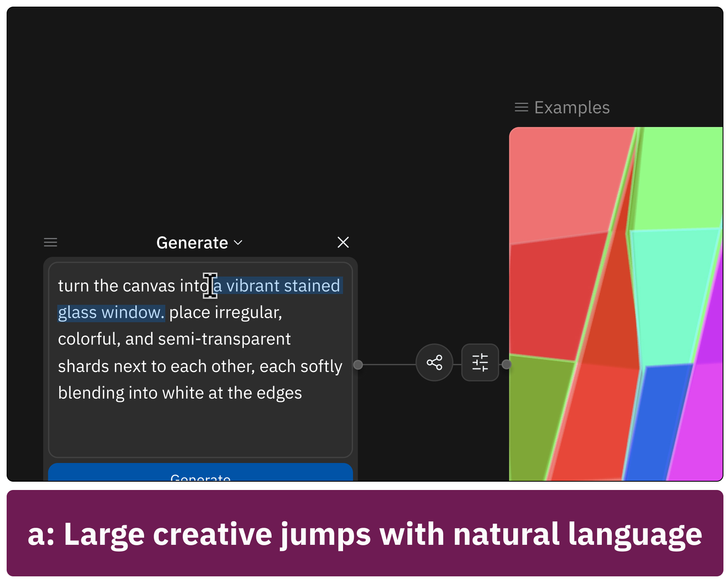The image size is (728, 583).
Task: Click the words 'blending into white at the edges'
Action: (180, 393)
